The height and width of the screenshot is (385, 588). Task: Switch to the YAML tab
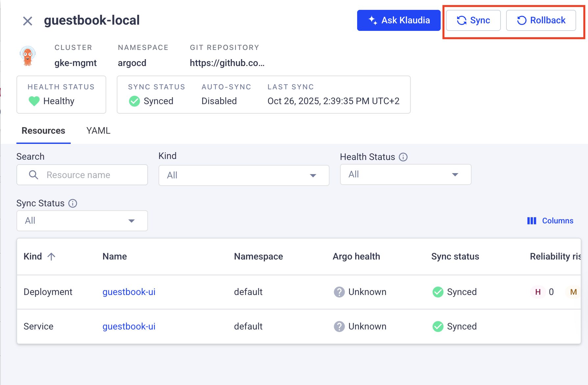(98, 131)
